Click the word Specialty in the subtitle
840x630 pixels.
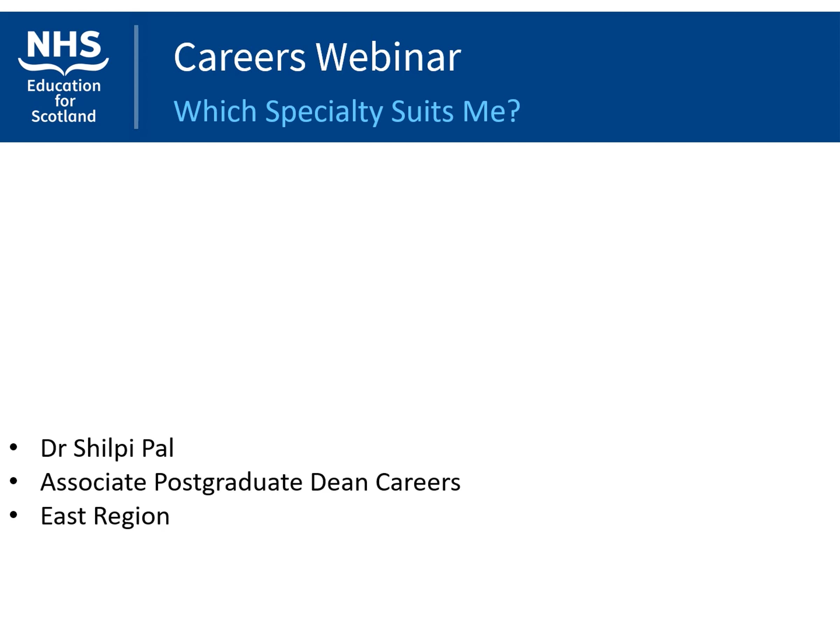point(324,112)
